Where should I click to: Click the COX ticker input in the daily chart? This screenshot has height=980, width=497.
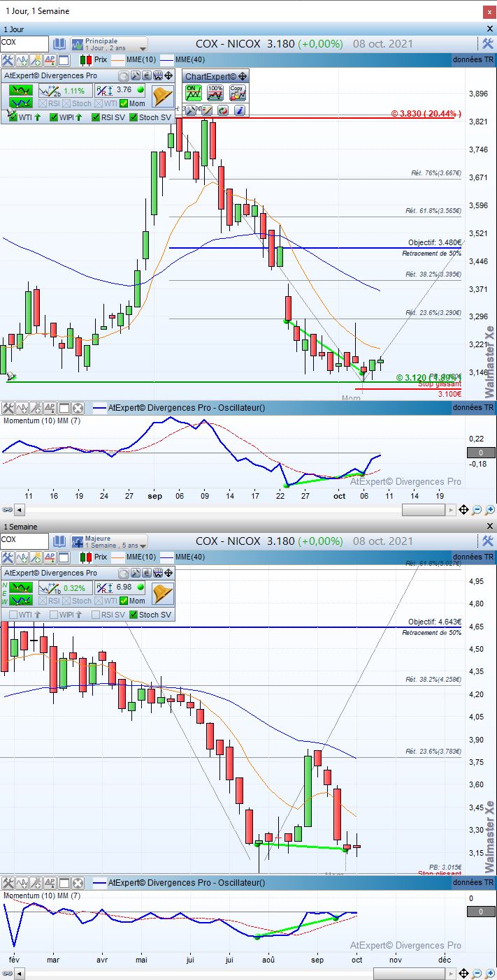[x=24, y=43]
